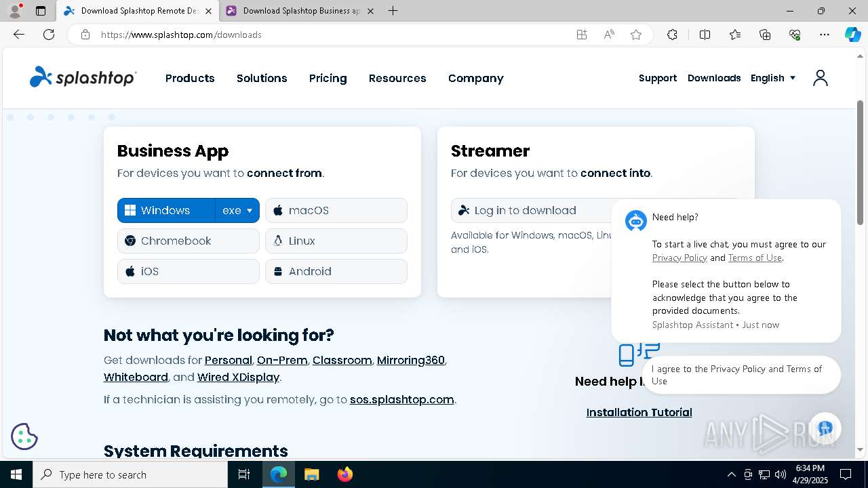Open Edge Settings and more menu
Image resolution: width=868 pixels, height=488 pixels.
pos(825,35)
